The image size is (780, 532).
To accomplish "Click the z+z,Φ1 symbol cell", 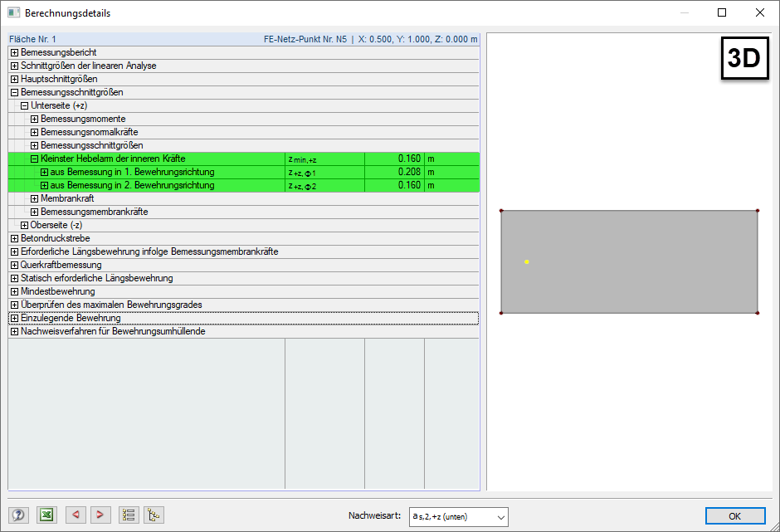I will point(324,172).
